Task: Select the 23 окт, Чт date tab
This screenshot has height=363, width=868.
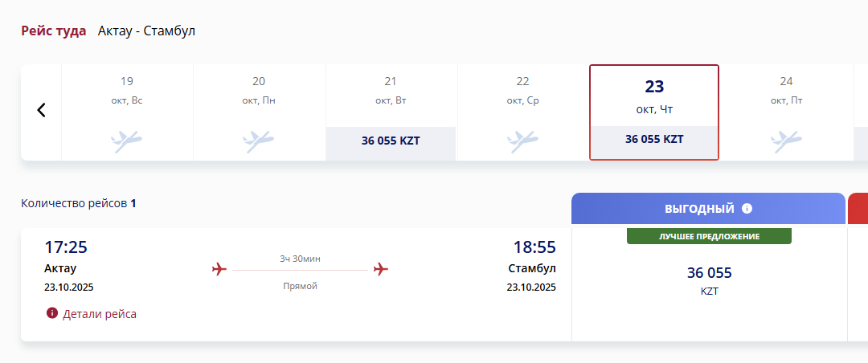Action: 654,112
